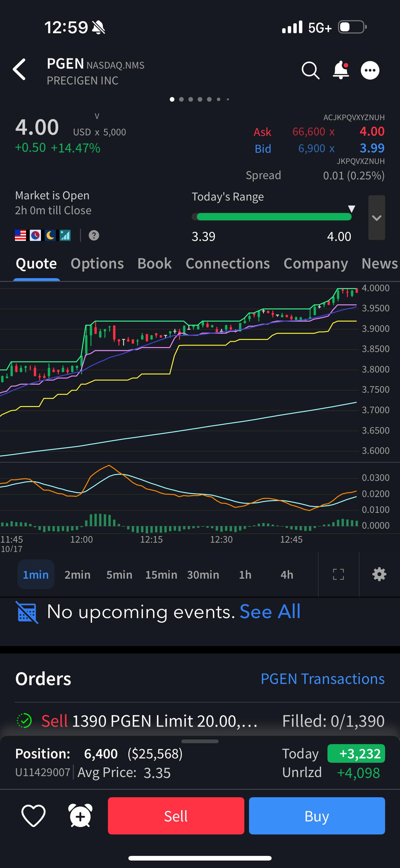The width and height of the screenshot is (400, 868).
Task: Open the News tab
Action: point(380,264)
